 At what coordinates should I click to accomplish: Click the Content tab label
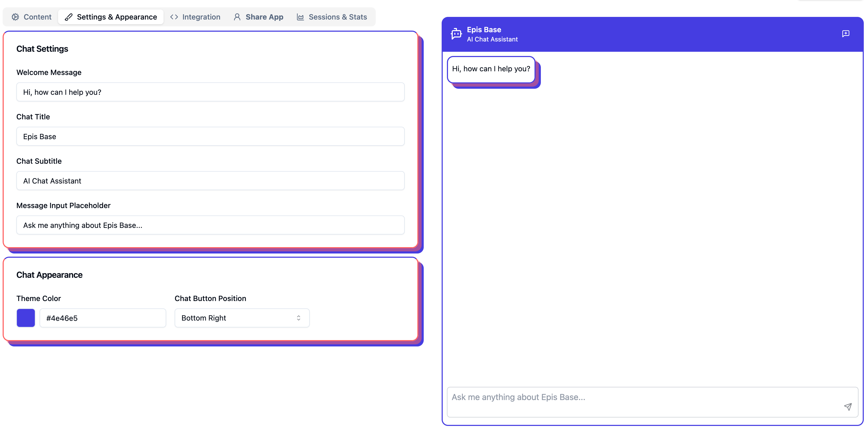coord(37,17)
